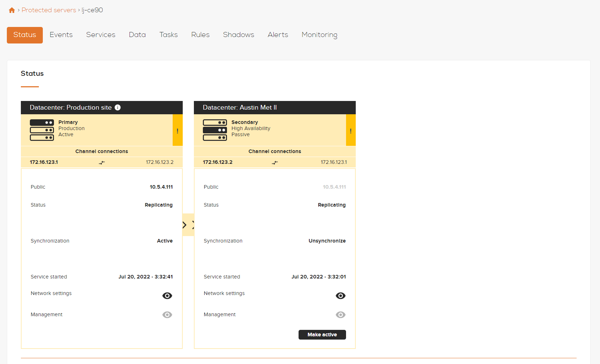Click Secondary server yellow warning indicator
Image resolution: width=600 pixels, height=364 pixels.
350,130
